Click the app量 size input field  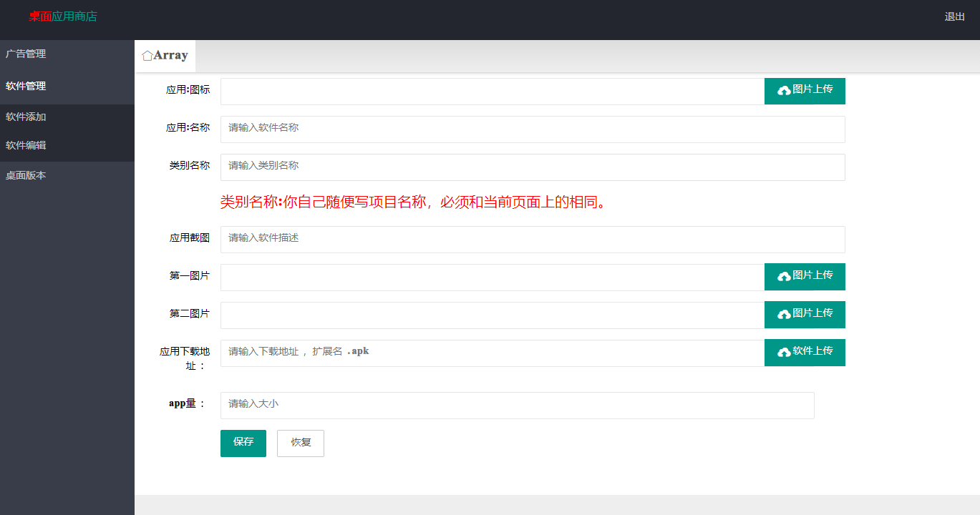point(517,405)
